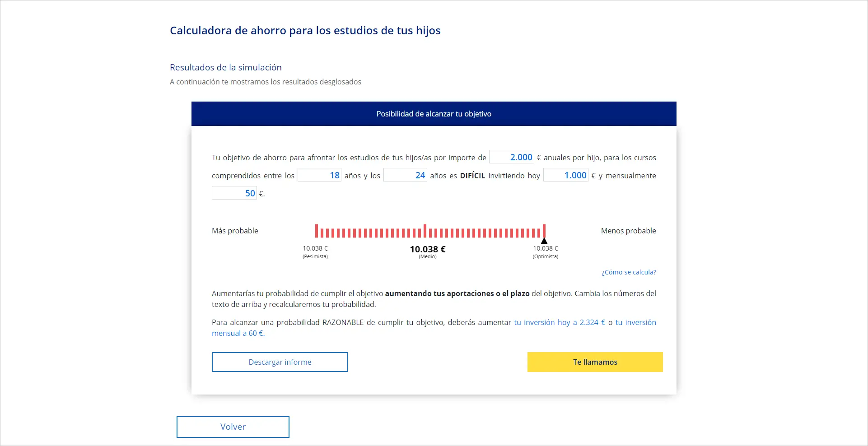Image resolution: width=868 pixels, height=446 pixels.
Task: Click the initial investment field showing 1.000
Action: [565, 175]
